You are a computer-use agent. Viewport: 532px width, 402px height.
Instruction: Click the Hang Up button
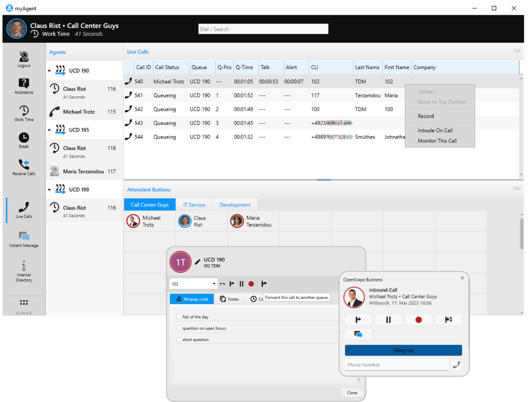tap(403, 350)
